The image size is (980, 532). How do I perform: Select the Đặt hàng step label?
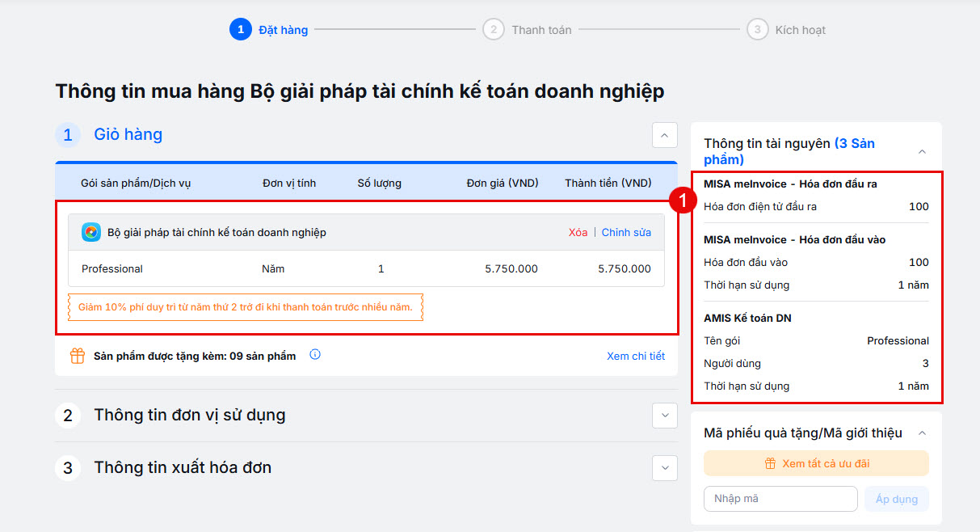point(283,30)
